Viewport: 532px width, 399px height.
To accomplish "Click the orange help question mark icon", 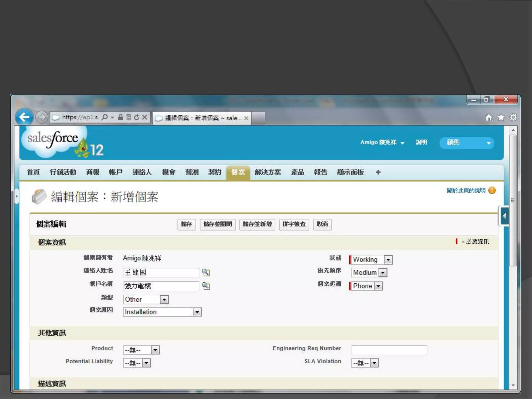I will [492, 190].
